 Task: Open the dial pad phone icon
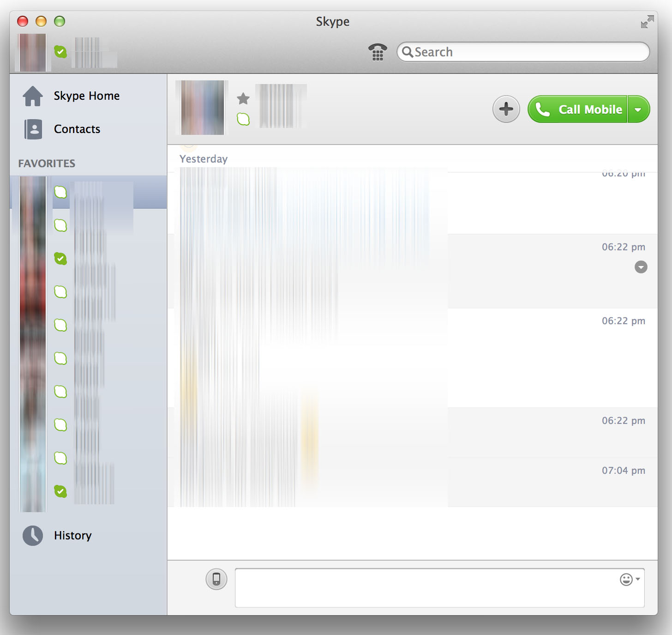[x=378, y=52]
